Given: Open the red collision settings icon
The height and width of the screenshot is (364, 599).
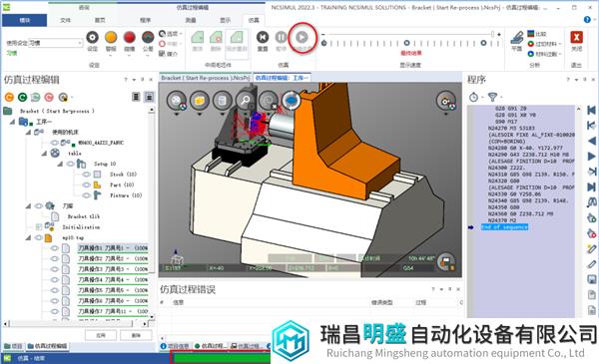Looking at the screenshot, I should tap(130, 37).
